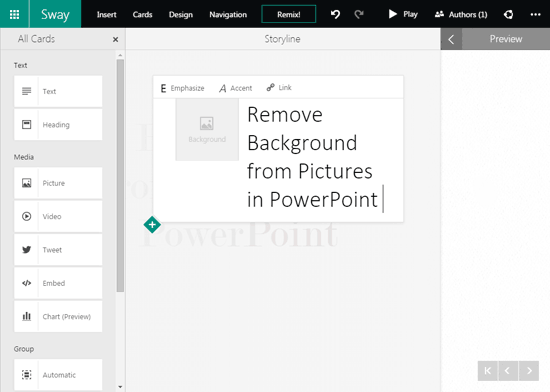Click the share icon in top bar
The image size is (550, 392).
tap(509, 15)
